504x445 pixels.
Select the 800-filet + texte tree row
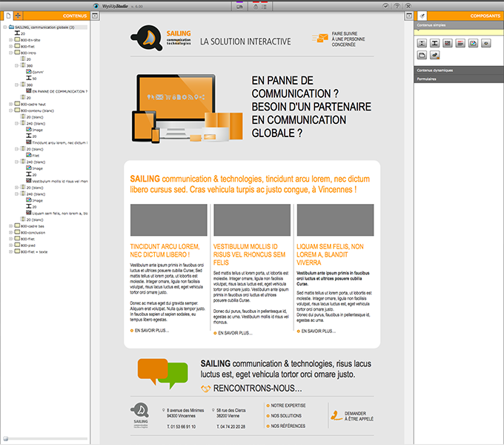[x=31, y=251]
